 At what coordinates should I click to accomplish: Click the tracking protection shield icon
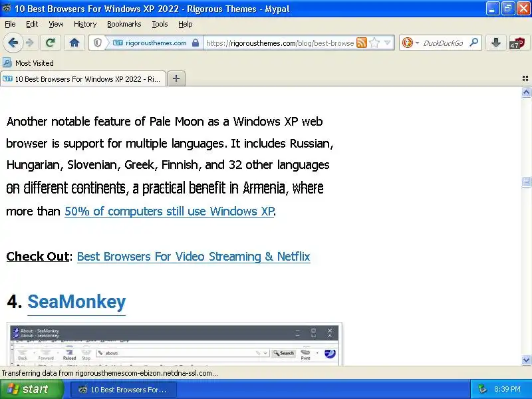tap(98, 43)
